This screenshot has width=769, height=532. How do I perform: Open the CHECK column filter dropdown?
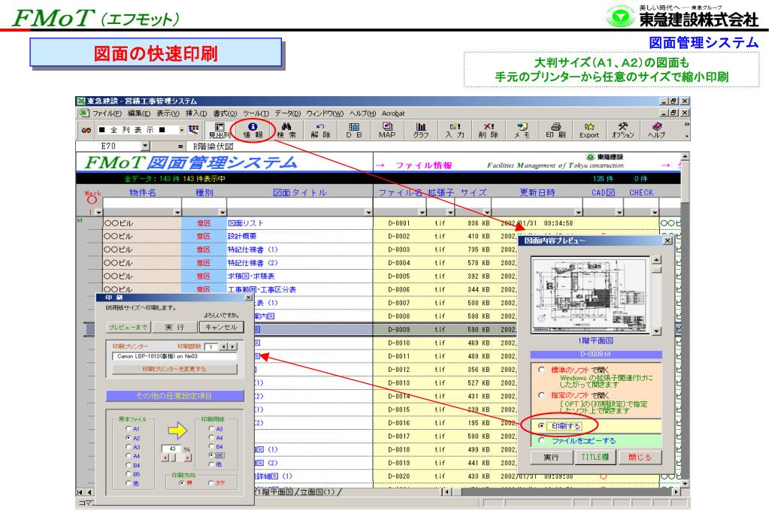tap(654, 213)
